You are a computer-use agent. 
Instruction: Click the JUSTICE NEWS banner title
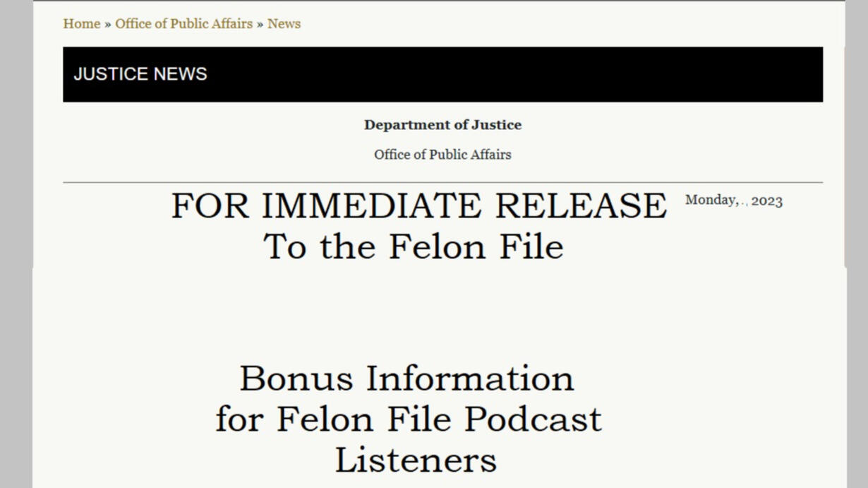[x=140, y=74]
